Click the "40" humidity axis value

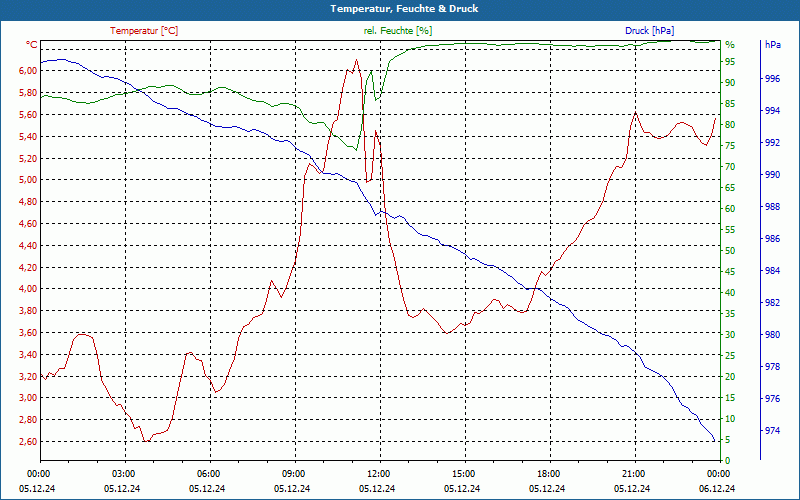pos(730,293)
